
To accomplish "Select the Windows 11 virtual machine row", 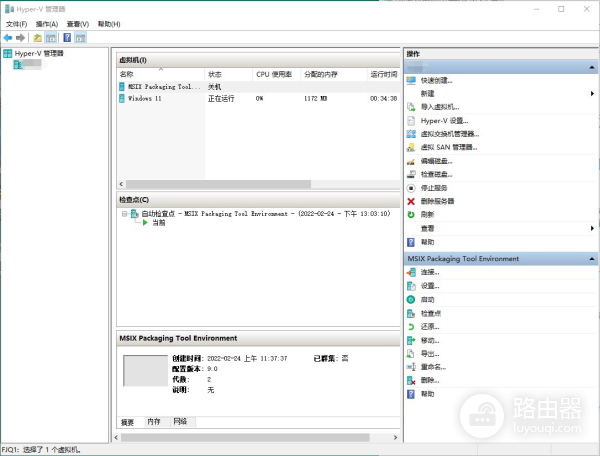I will coord(258,99).
